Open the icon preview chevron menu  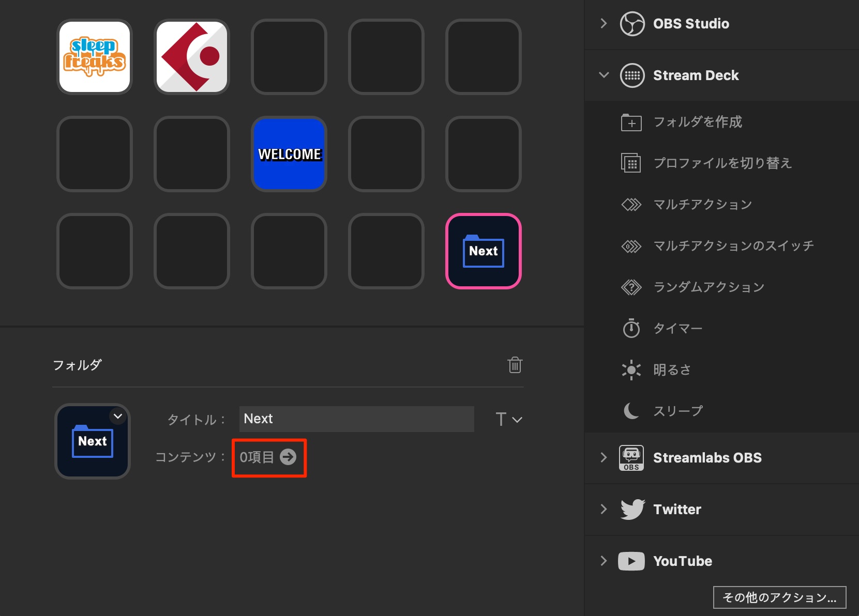pos(118,416)
